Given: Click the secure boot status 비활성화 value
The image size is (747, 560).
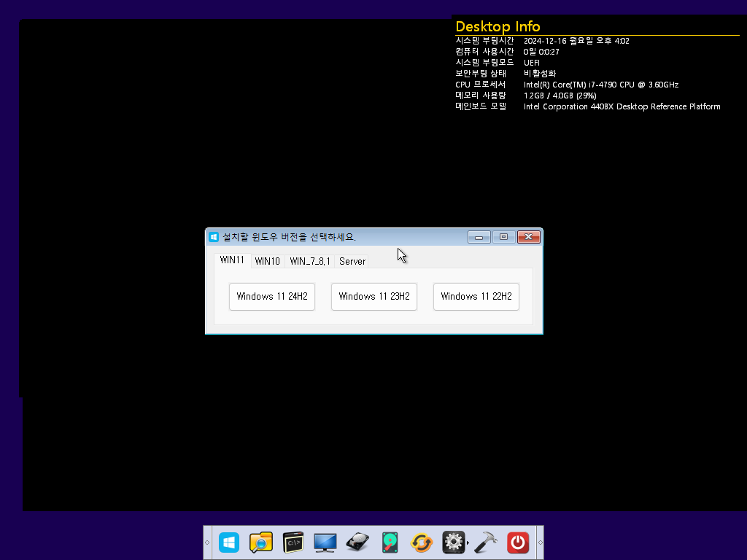Looking at the screenshot, I should tap(540, 74).
